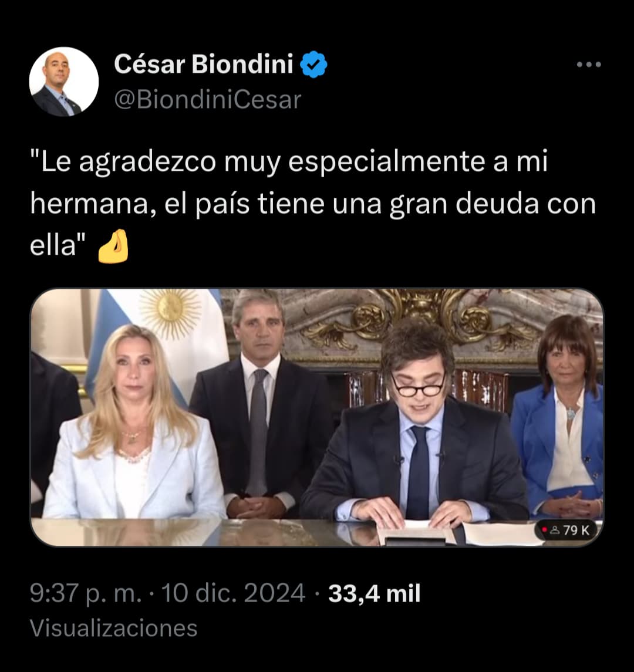
Task: Click the 10 dic. 2024 date
Action: tap(233, 593)
